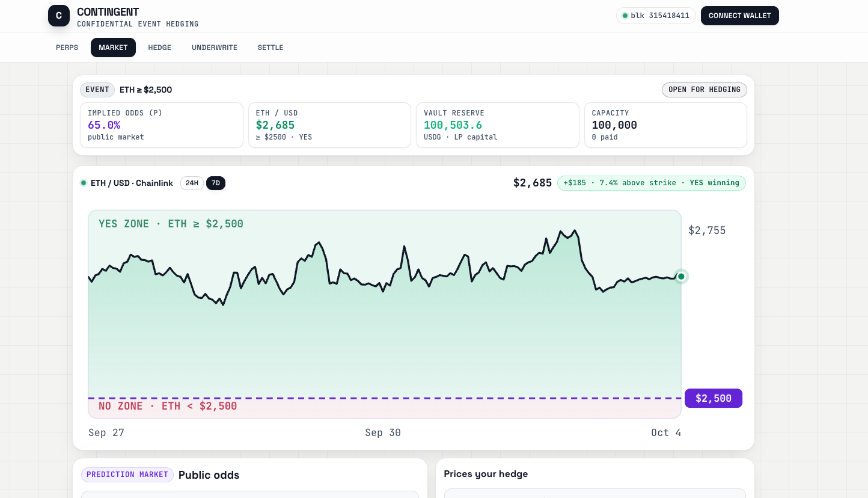Viewport: 868px width, 498px height.
Task: Click the Open for Hedging status badge
Action: click(x=704, y=90)
